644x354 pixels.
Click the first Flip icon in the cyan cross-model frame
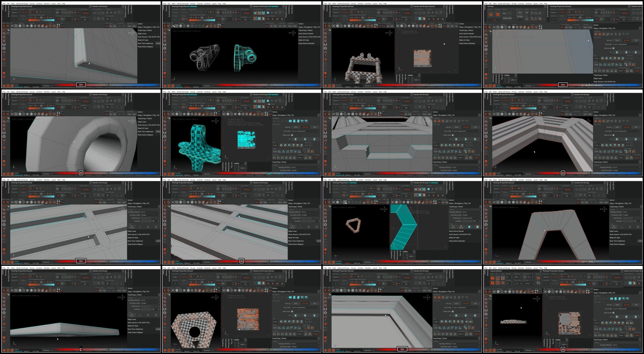[x=281, y=145]
